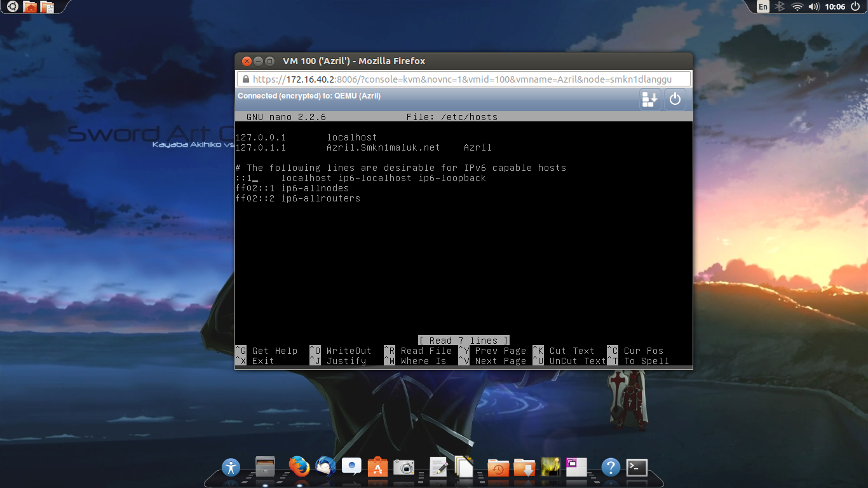Screen dimensions: 868x488
Task: Click the '^X Exit' nano shortcut
Action: 255,361
